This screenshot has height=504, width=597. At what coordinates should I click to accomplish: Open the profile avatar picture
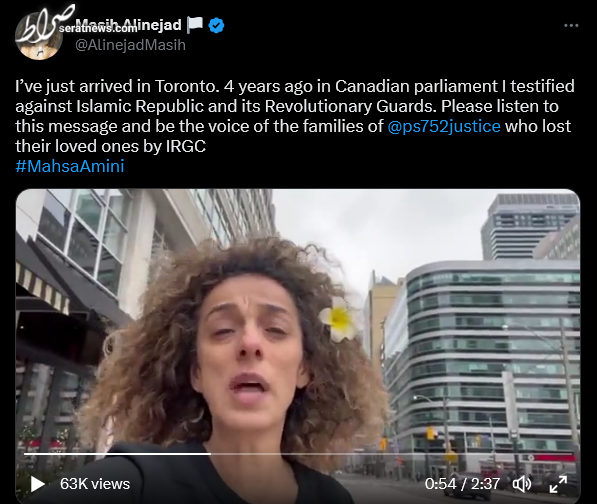pos(38,35)
